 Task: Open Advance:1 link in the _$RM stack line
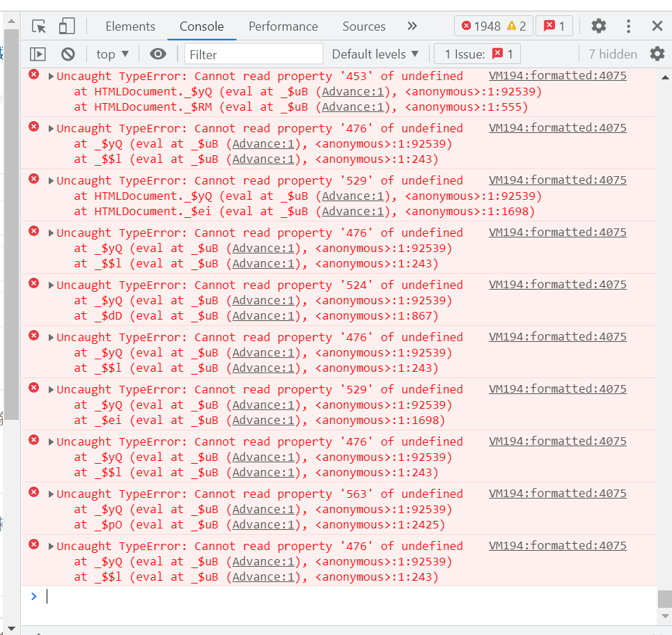tap(353, 107)
